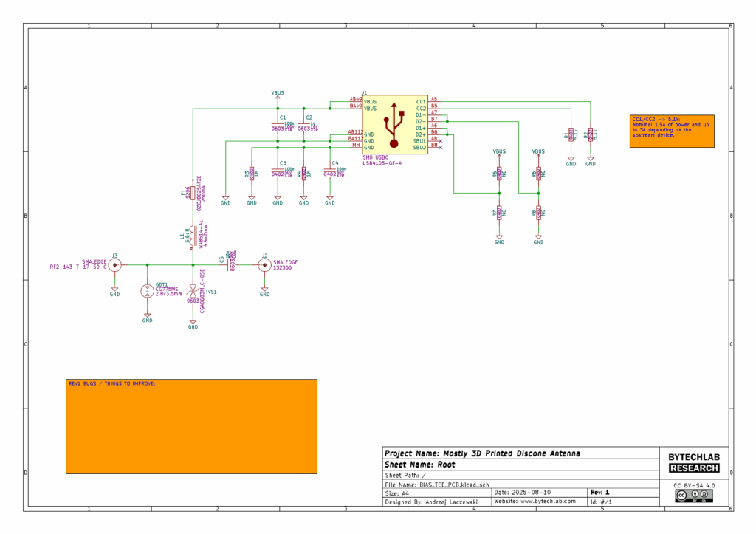Select capacitor C1 (100n 0603)
Viewport: 756px width, 534px height.
(279, 123)
